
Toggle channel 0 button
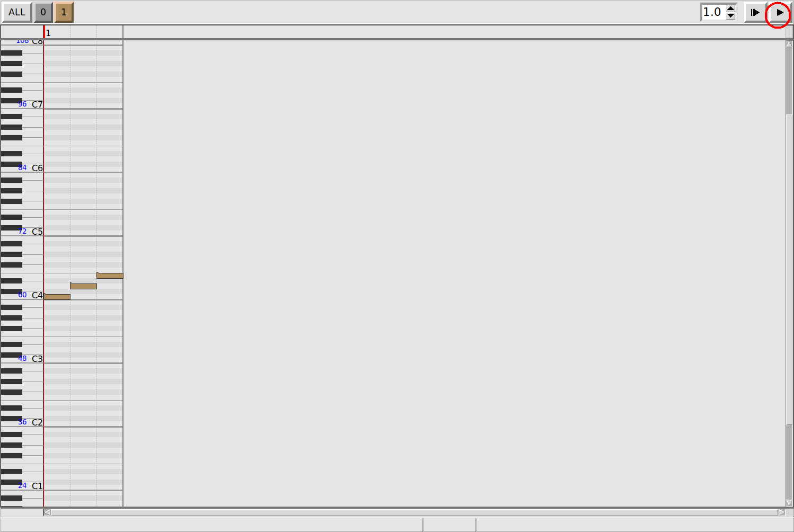43,12
